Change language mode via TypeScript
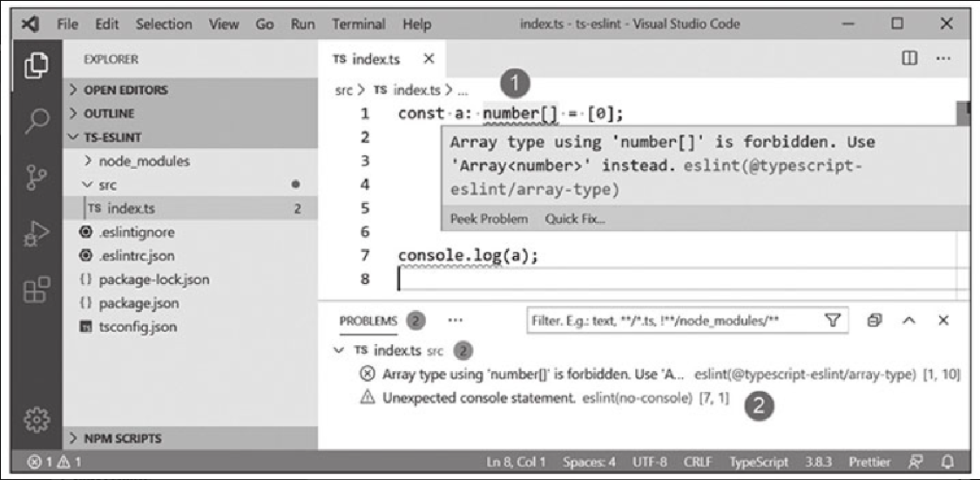Screen dimensions: 980x480 tap(759, 463)
